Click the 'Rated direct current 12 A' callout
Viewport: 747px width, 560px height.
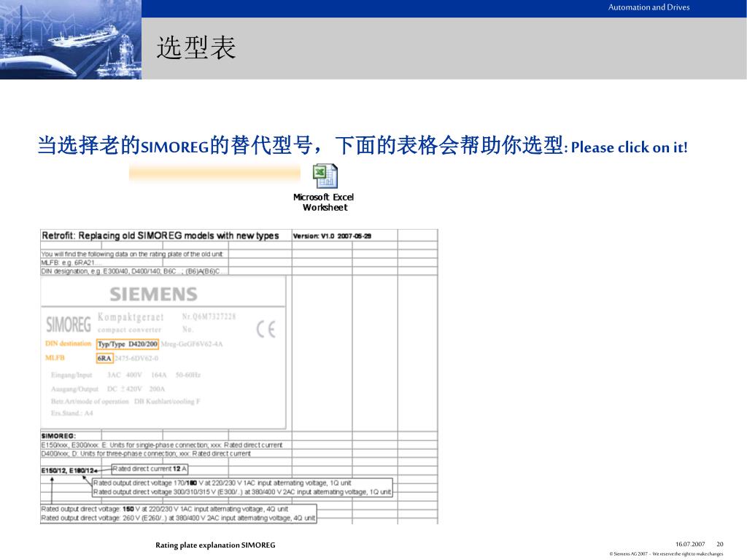pos(150,469)
